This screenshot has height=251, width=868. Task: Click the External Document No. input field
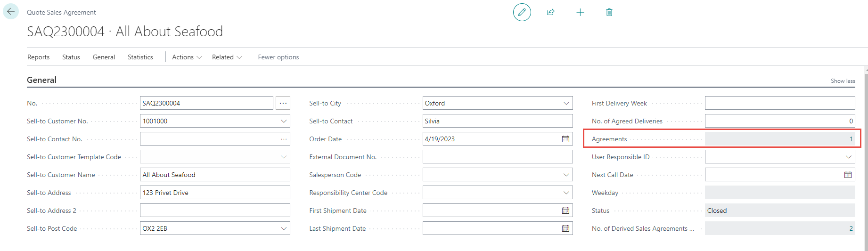497,157
